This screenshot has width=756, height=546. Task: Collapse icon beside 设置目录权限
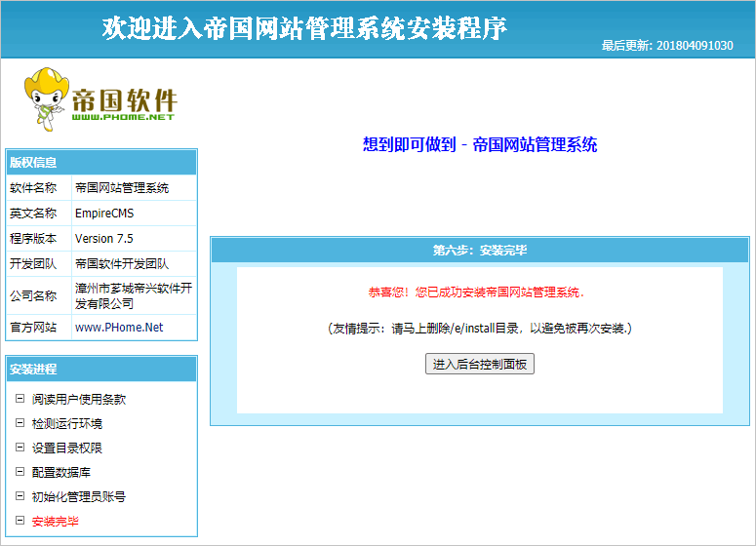point(20,448)
